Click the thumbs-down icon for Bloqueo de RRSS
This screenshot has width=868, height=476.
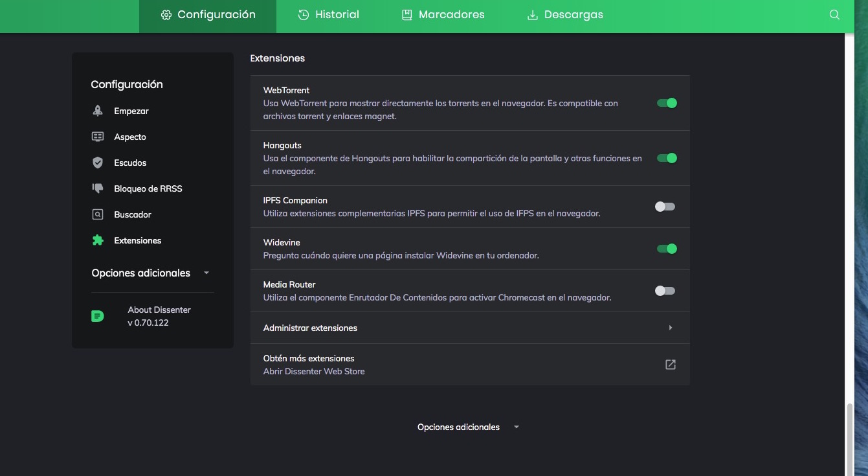pos(98,188)
